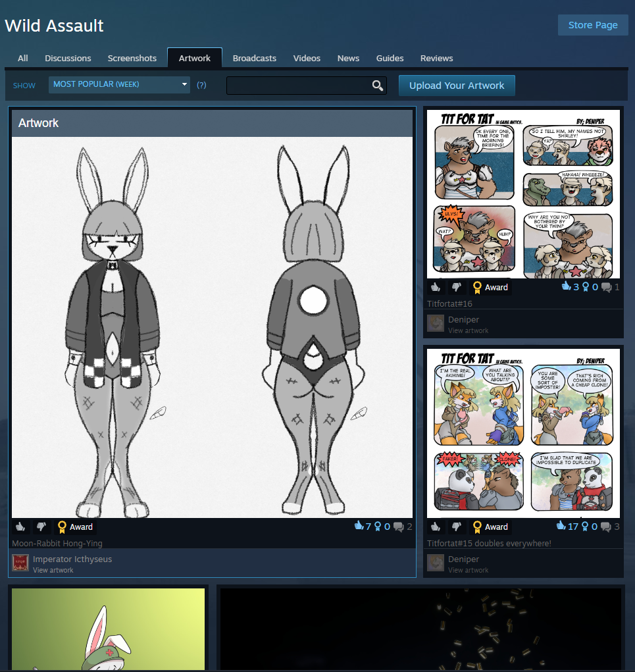Open the Guides tab
Viewport: 635px width, 672px height.
390,58
